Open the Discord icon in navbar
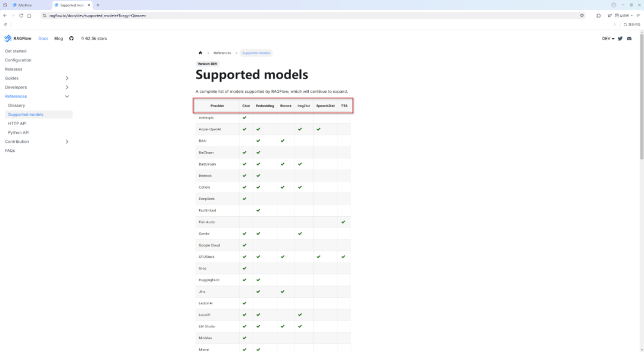Viewport: 644px width, 352px height. click(x=629, y=39)
